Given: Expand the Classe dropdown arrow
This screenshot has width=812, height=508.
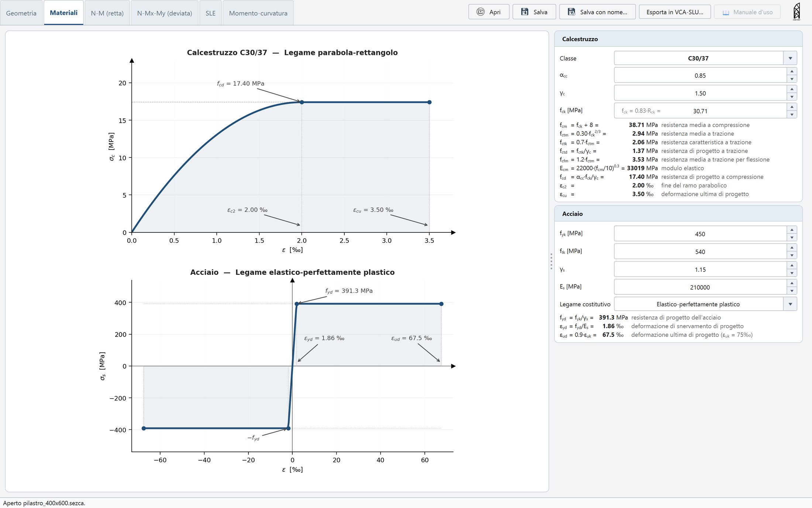Looking at the screenshot, I should [x=790, y=58].
